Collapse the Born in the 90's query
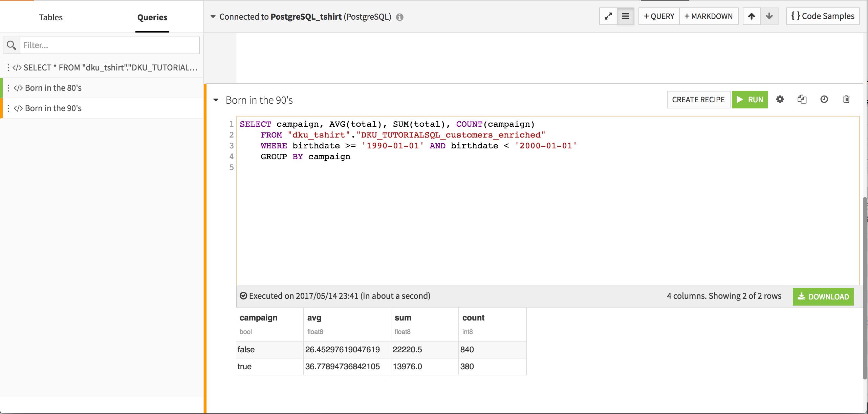868x414 pixels. tap(216, 100)
